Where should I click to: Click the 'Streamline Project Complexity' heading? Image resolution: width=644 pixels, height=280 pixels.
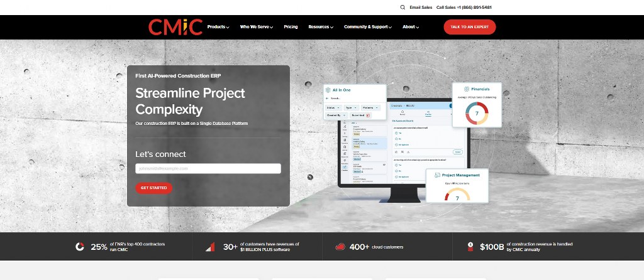[190, 101]
